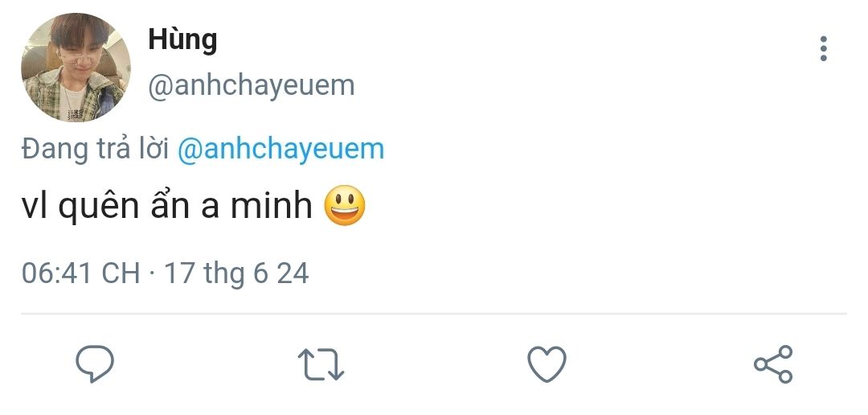Tap the reply speech bubble icon
The image size is (868, 415).
point(95,364)
